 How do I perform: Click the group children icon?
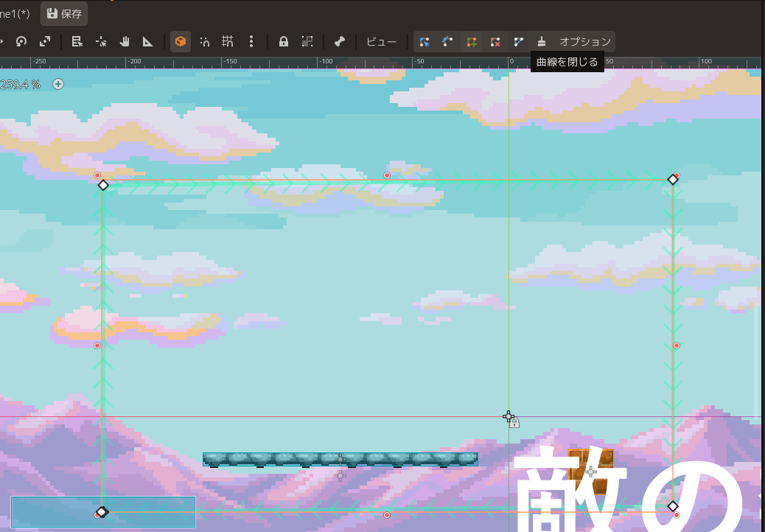[x=307, y=41]
